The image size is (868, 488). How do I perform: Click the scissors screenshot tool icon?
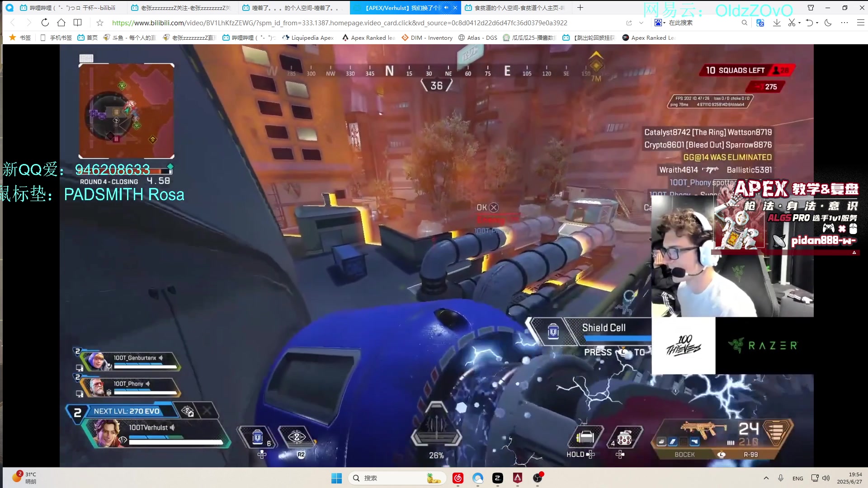coord(792,23)
